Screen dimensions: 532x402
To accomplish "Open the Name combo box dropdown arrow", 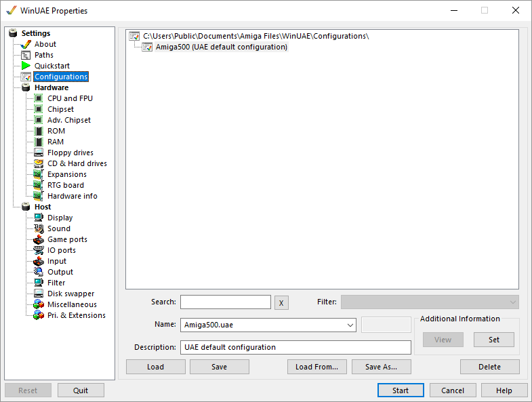I will click(x=350, y=325).
